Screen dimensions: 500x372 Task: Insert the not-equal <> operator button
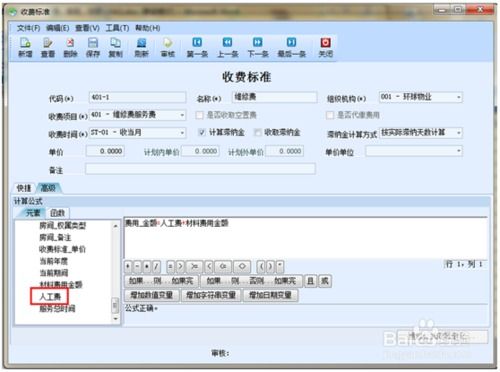(242, 266)
